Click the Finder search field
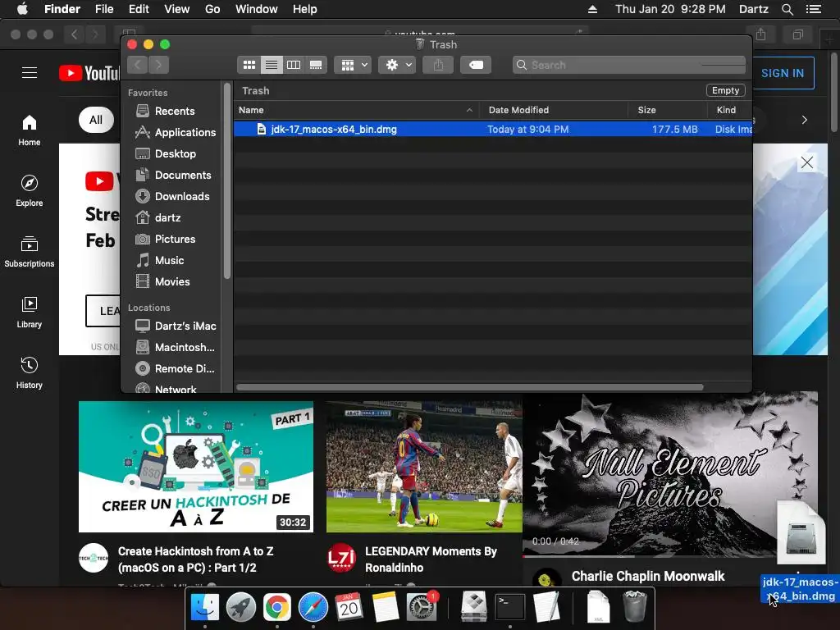This screenshot has height=630, width=840. (x=629, y=65)
